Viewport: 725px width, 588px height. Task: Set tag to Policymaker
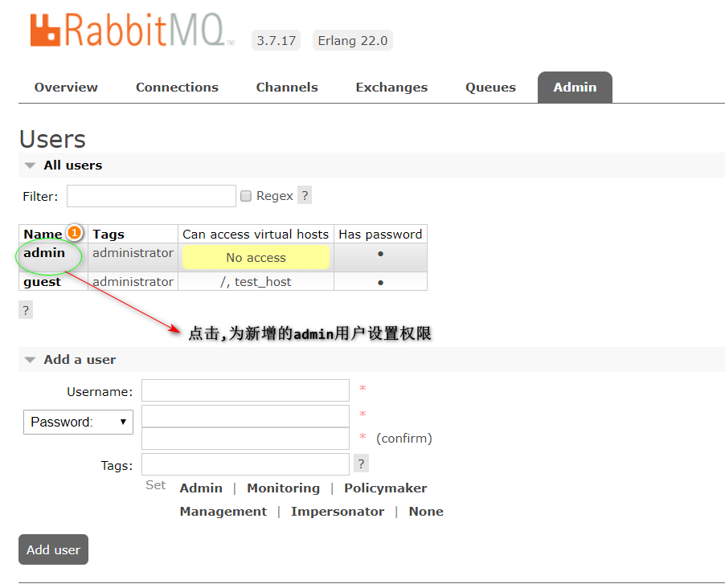(x=386, y=488)
